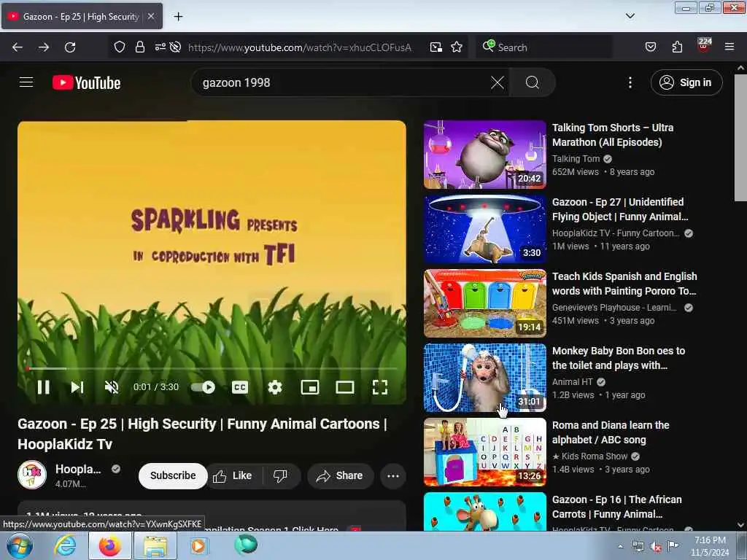747x560 pixels.
Task: Go back in Firefox
Action: point(18,47)
